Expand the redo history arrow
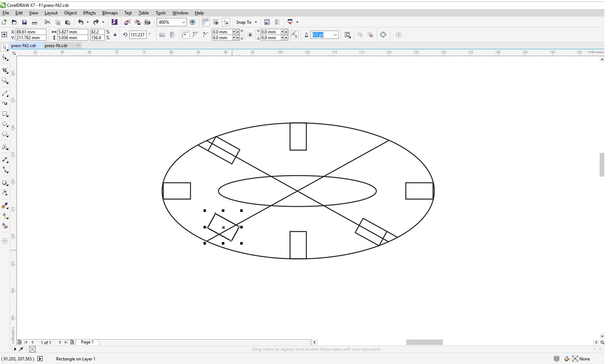 pos(103,22)
